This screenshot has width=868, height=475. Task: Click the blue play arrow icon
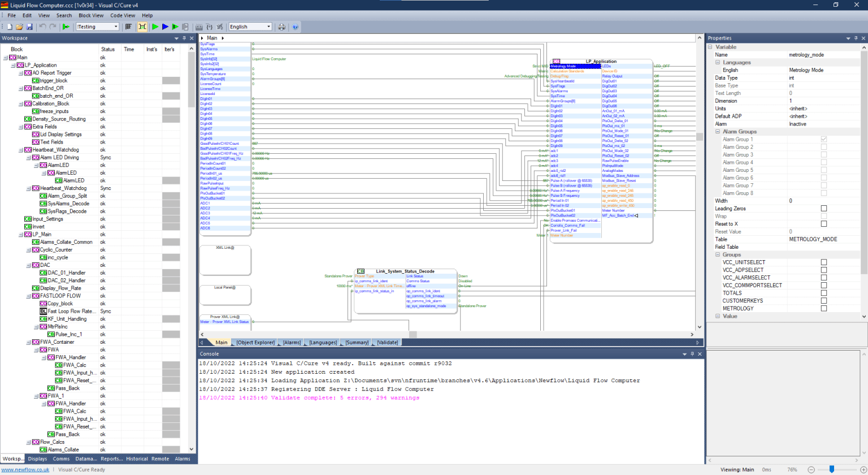tap(165, 27)
